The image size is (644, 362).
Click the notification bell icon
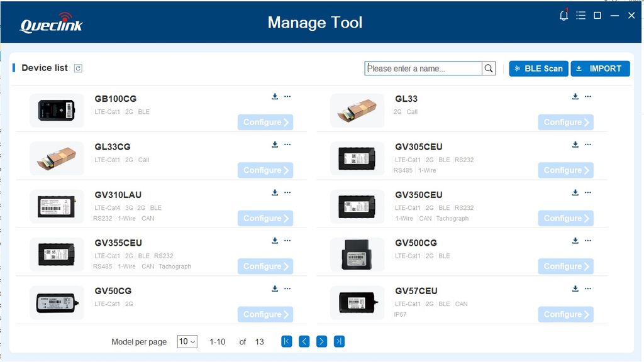(563, 16)
